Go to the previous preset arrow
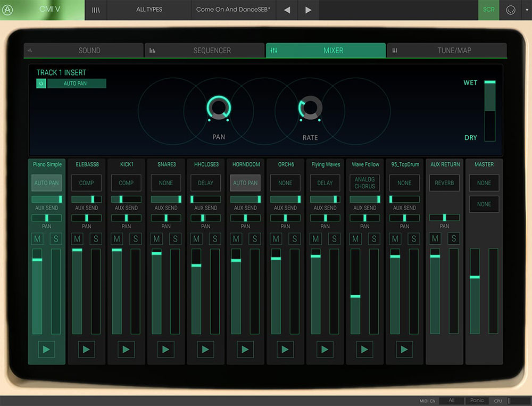 287,10
